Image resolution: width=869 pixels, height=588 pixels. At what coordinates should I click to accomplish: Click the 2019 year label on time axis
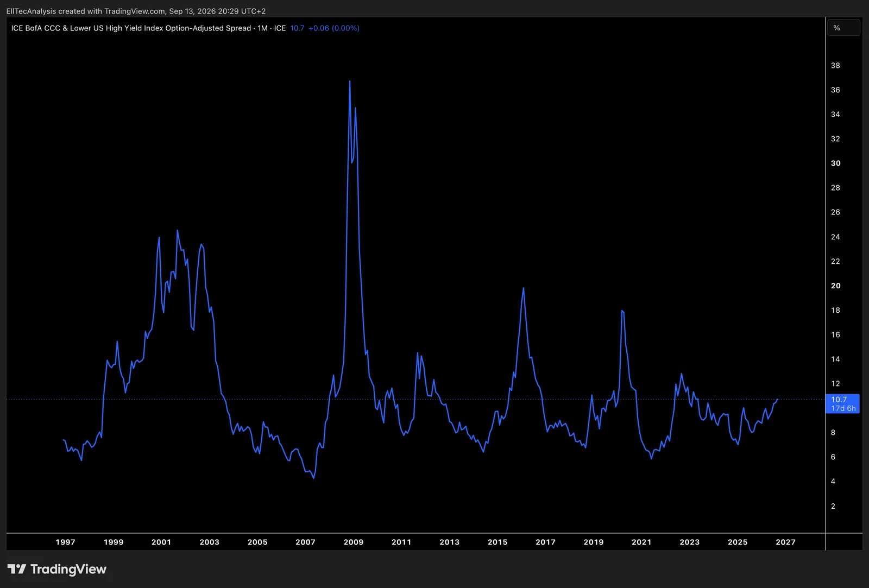[594, 542]
